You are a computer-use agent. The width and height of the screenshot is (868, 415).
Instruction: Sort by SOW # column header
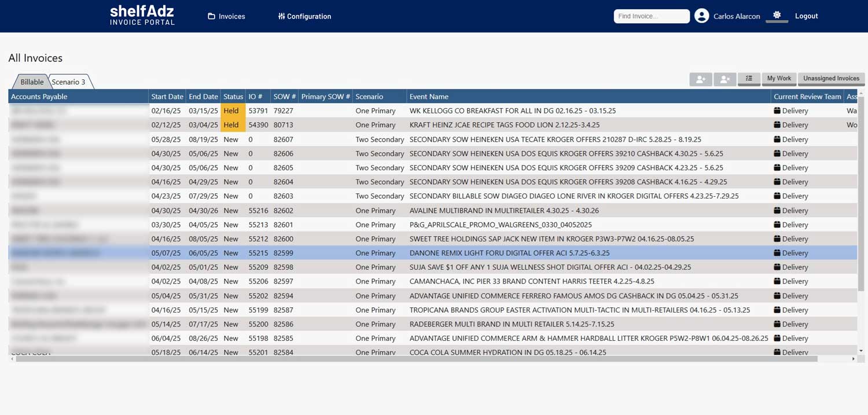(x=285, y=97)
